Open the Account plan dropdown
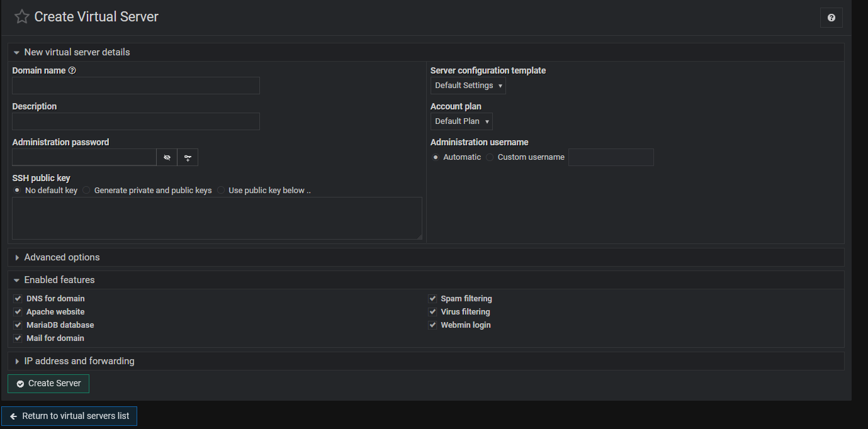Viewport: 868px width, 429px height. (x=461, y=121)
